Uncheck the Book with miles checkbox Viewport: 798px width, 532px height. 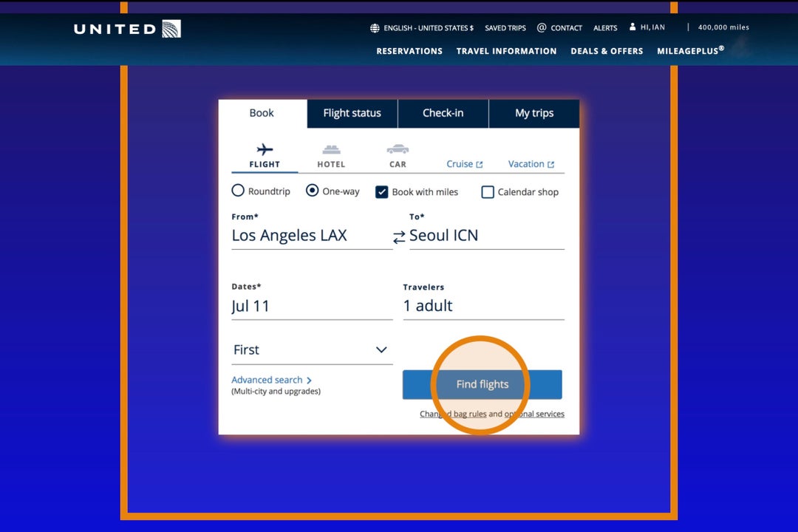tap(382, 191)
